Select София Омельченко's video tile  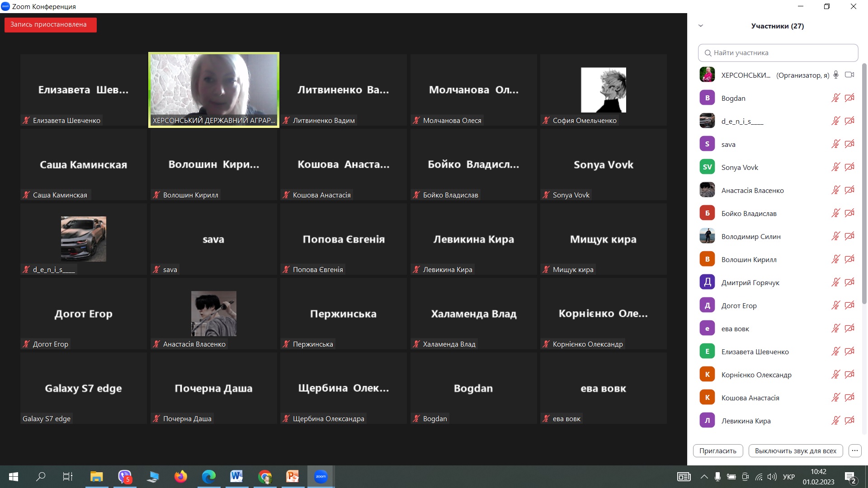click(x=603, y=90)
